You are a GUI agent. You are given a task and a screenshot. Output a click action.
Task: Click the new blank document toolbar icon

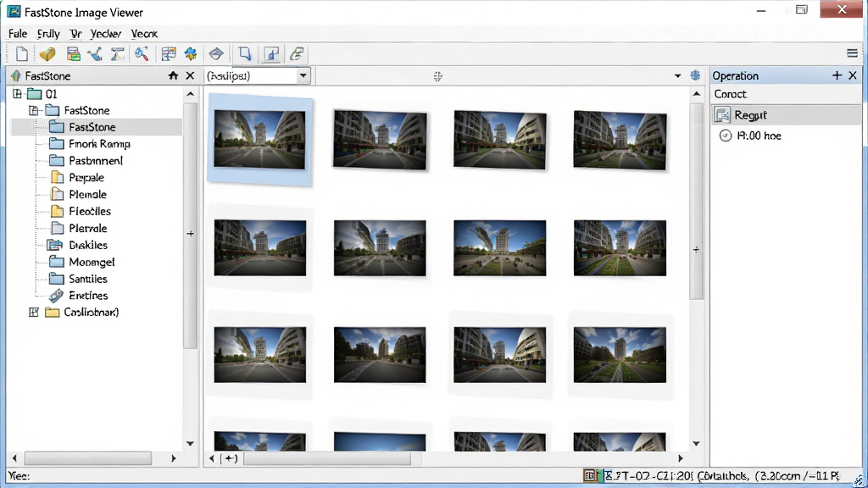[x=21, y=53]
